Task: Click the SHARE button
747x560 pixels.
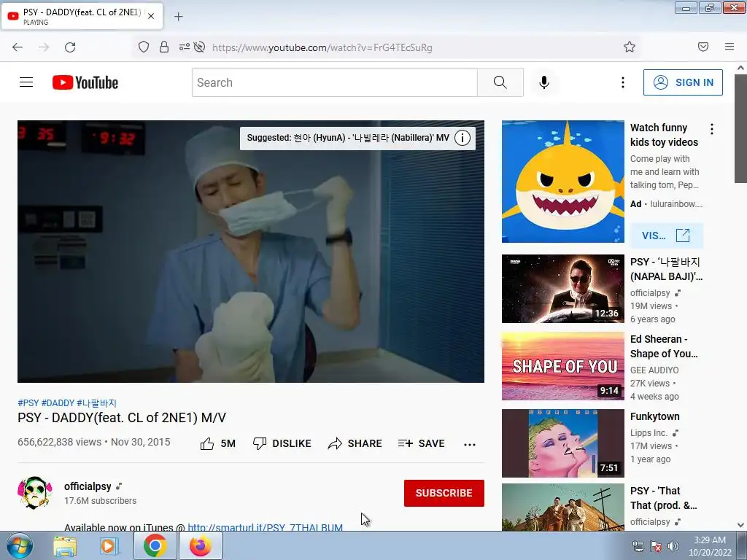Action: (355, 444)
